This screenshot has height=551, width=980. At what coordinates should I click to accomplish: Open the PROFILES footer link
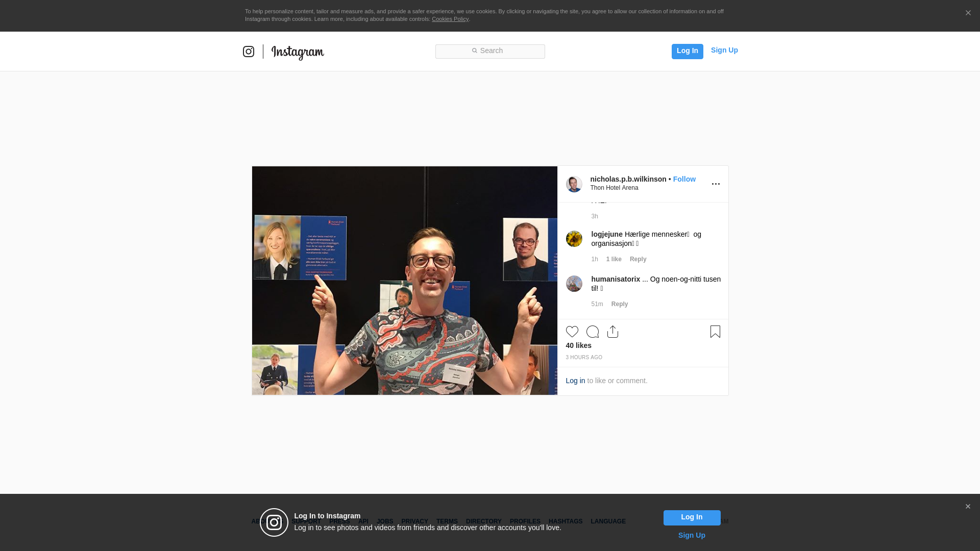(525, 521)
